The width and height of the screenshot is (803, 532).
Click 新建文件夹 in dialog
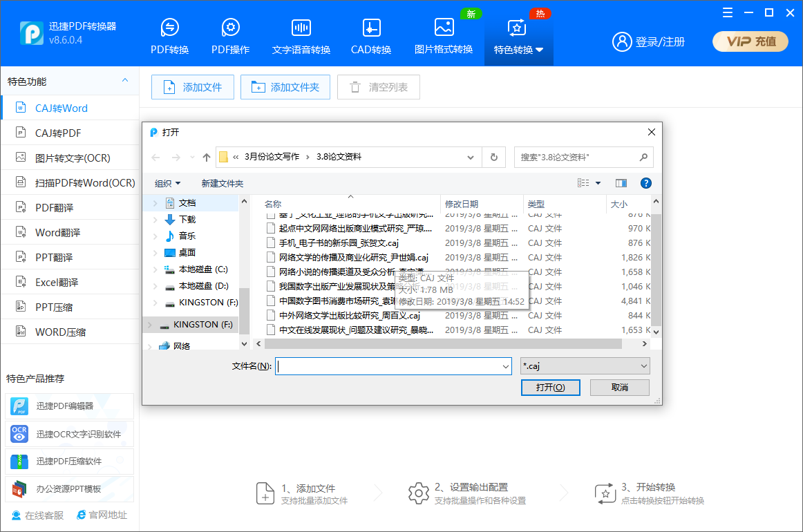pos(223,183)
